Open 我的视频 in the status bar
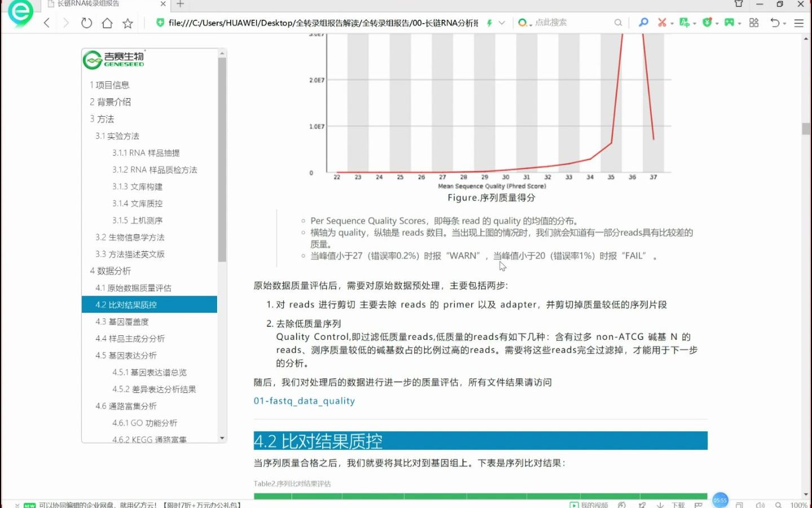The width and height of the screenshot is (812, 508). (x=589, y=505)
